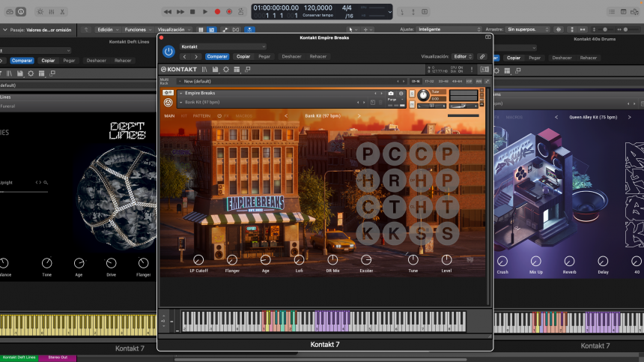Viewport: 644px width, 362px height.
Task: Open the Funciones menu dropdown
Action: click(x=138, y=29)
